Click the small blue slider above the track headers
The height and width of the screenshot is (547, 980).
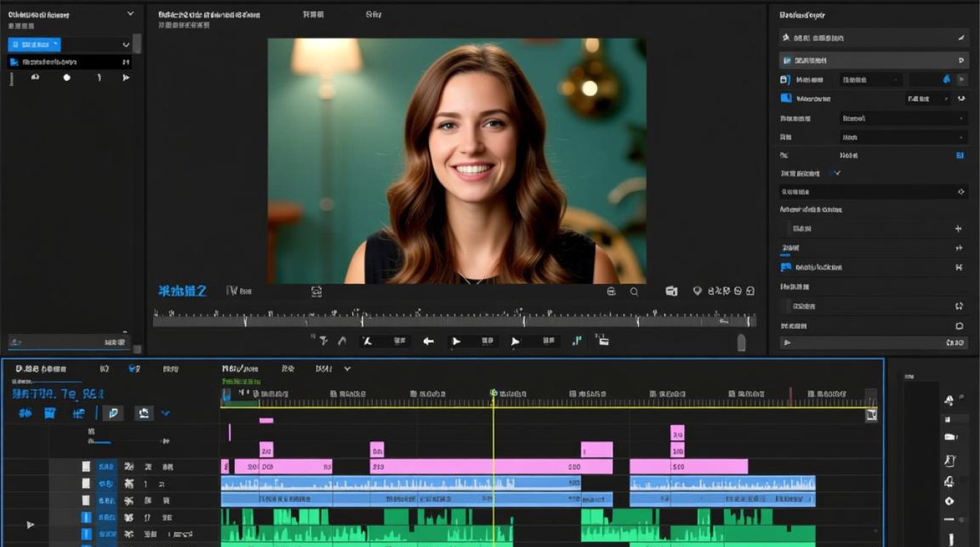point(99,443)
